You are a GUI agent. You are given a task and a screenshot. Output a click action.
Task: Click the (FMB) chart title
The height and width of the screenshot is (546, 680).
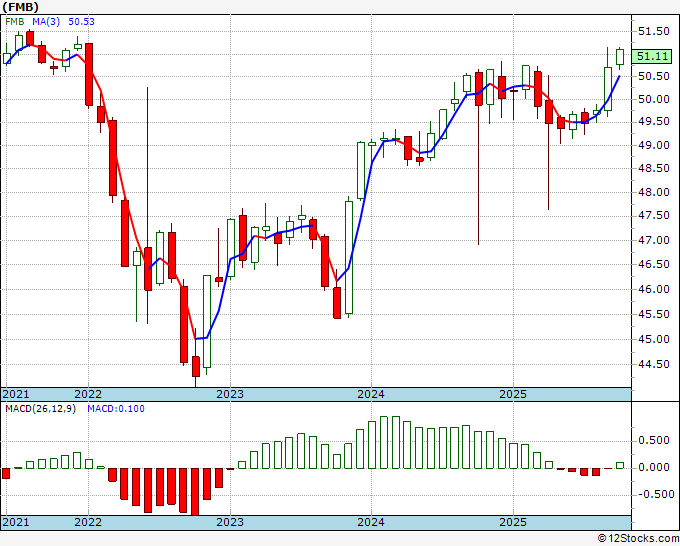point(20,7)
